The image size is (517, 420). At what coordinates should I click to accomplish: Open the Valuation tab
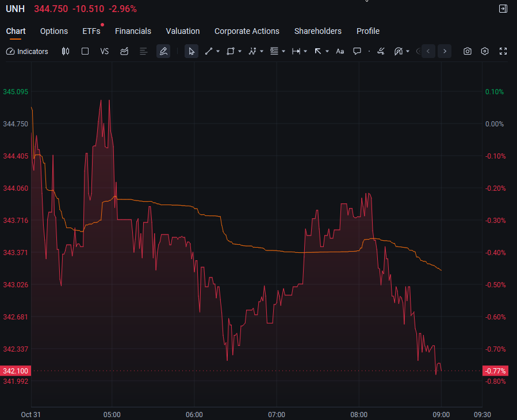point(183,31)
